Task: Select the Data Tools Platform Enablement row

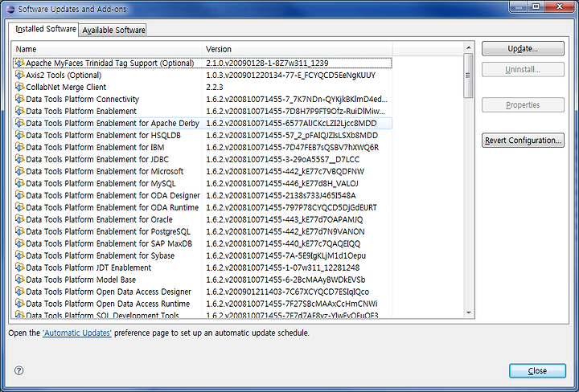Action: point(203,112)
